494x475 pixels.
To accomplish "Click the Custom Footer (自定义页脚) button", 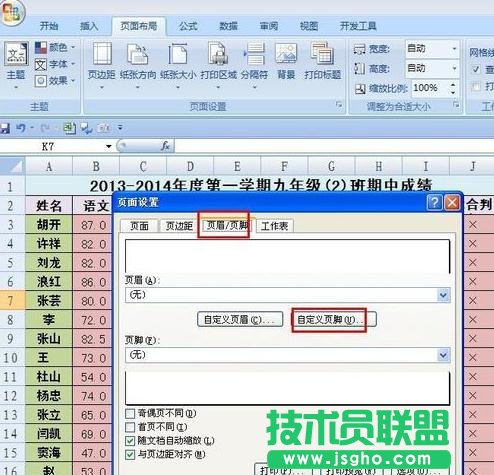I will pyautogui.click(x=334, y=320).
